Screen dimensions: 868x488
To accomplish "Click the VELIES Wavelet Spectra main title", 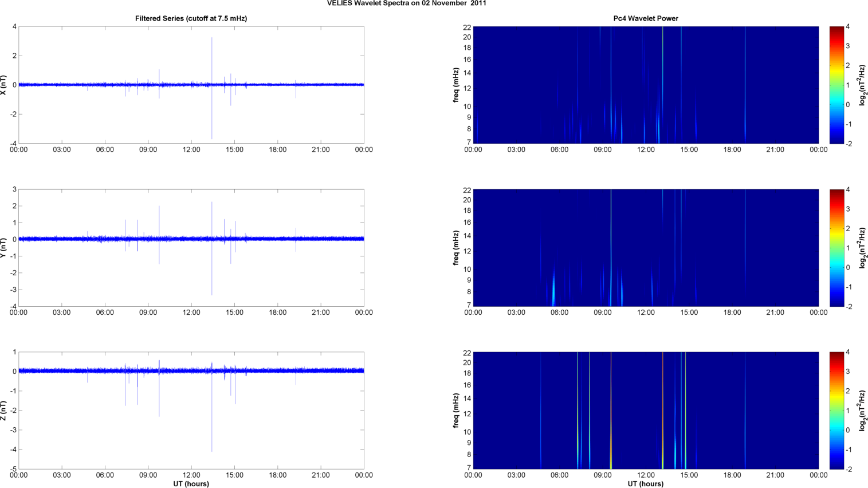I will click(406, 3).
